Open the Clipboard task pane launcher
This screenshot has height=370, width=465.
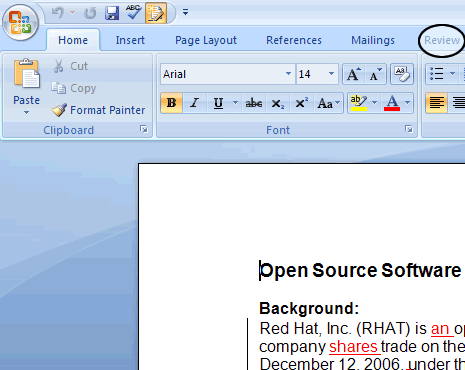click(x=144, y=129)
